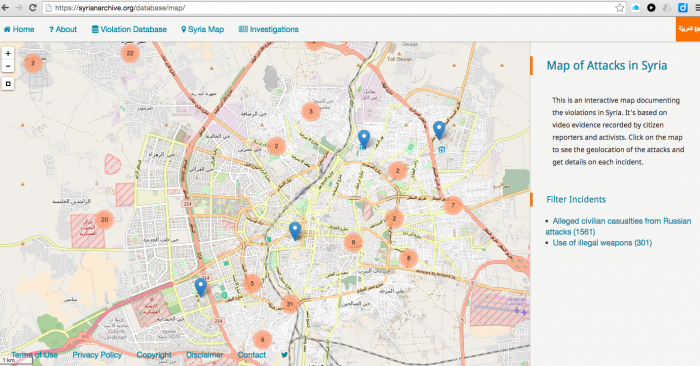
Task: Filter by alleged civilian casualties from Russian attacks
Action: tap(618, 226)
